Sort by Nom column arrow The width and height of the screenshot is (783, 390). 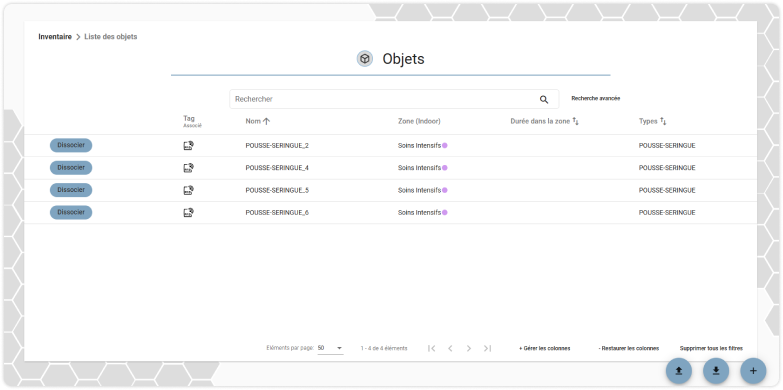tap(267, 121)
